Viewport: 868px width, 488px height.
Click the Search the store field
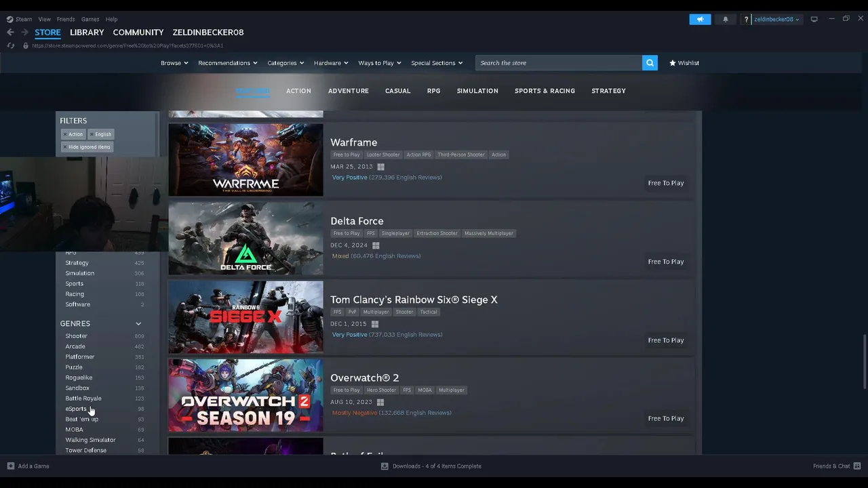coord(559,63)
